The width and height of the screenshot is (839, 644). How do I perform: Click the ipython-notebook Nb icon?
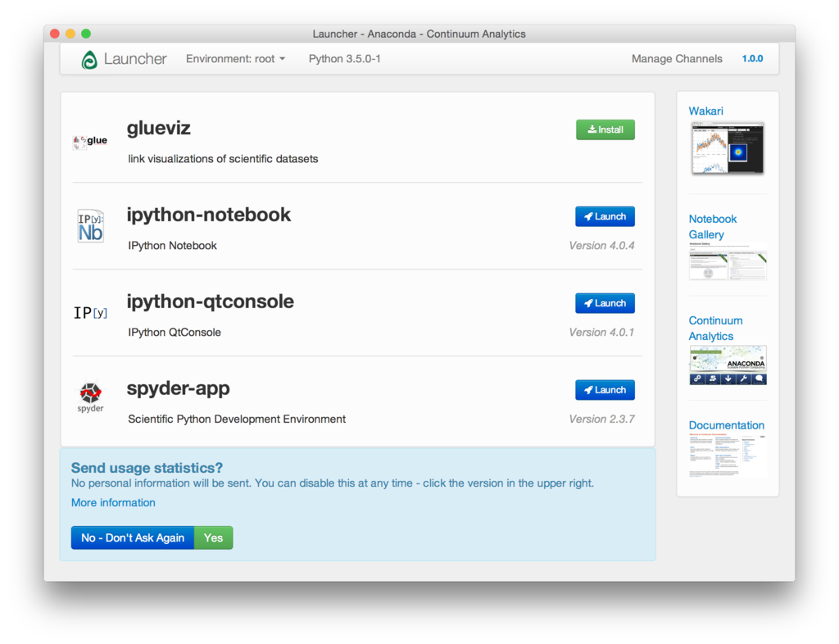tap(90, 225)
